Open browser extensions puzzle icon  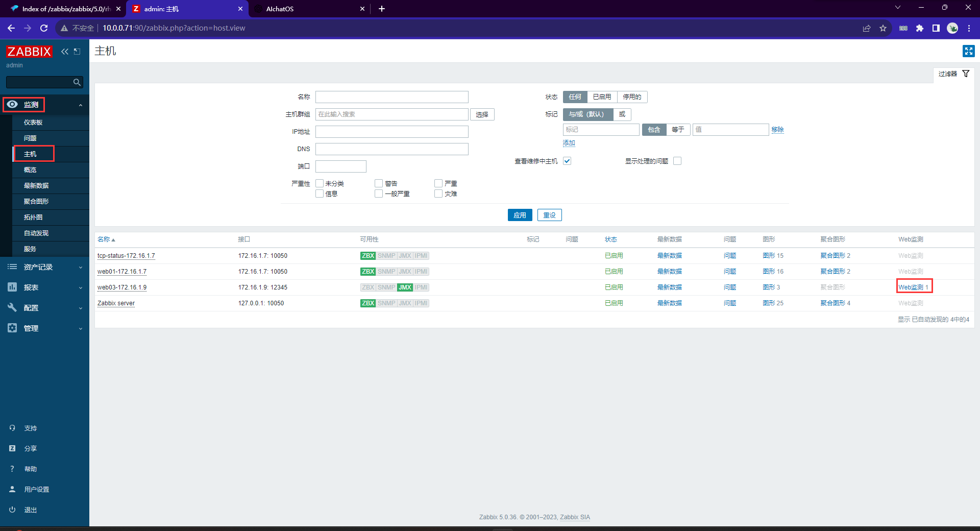click(920, 28)
